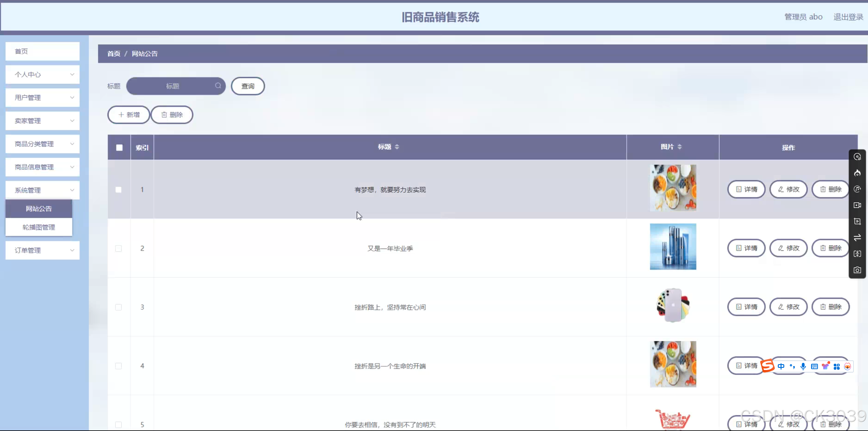The image size is (868, 431).
Task: Toggle the select-all checkbox in the table header
Action: pyautogui.click(x=119, y=147)
